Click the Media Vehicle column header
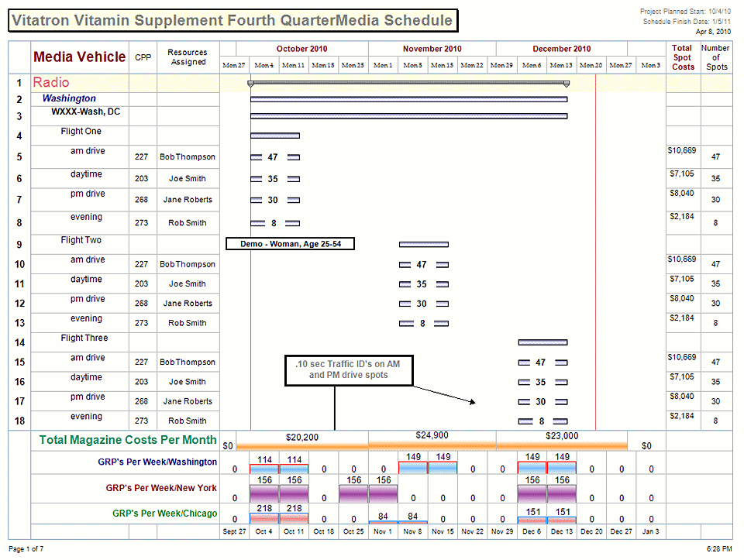This screenshot has height=560, width=744. pyautogui.click(x=79, y=57)
